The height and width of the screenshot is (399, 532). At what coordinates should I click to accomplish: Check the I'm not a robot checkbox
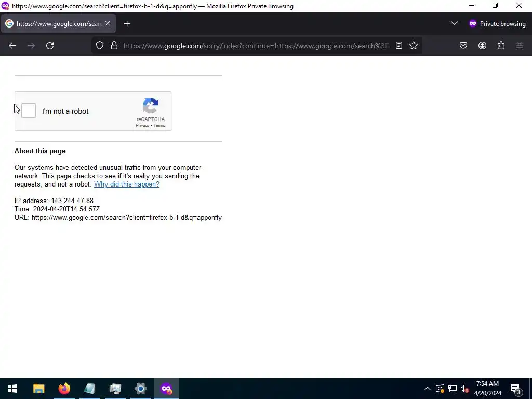tap(29, 111)
